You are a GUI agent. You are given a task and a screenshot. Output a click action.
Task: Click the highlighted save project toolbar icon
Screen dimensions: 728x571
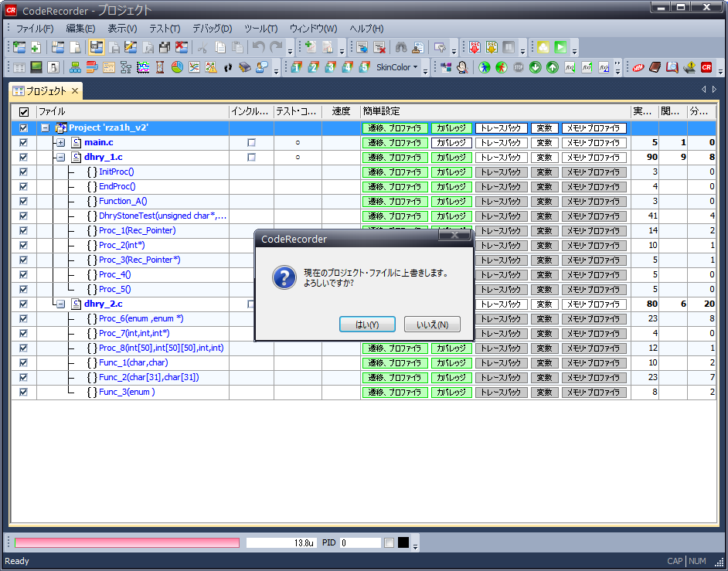[x=96, y=47]
